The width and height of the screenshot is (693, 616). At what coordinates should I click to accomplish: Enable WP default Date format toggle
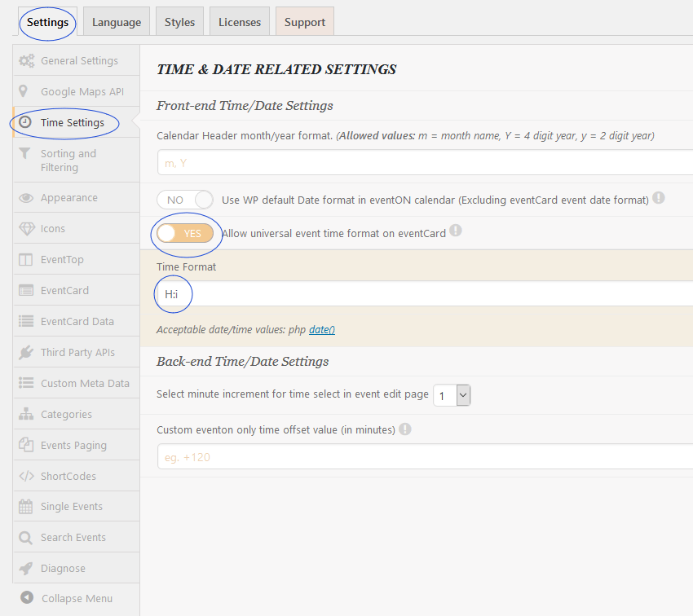tap(185, 200)
